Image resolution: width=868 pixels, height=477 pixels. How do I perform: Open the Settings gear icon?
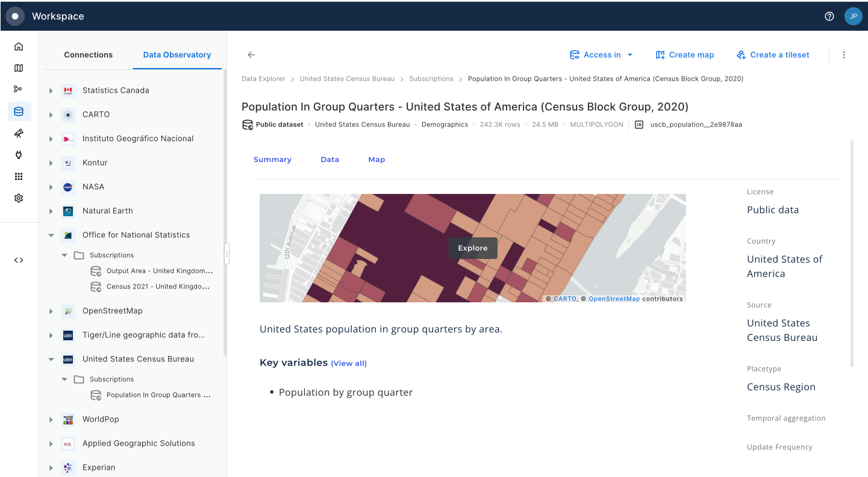click(x=19, y=198)
